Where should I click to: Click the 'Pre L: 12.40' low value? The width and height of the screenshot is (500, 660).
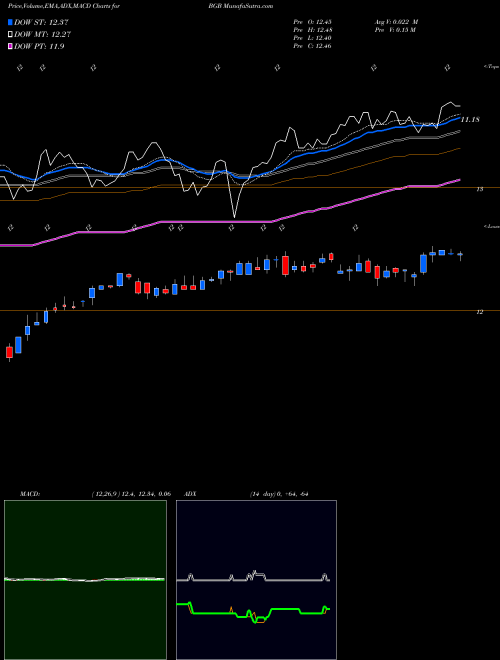[312, 38]
